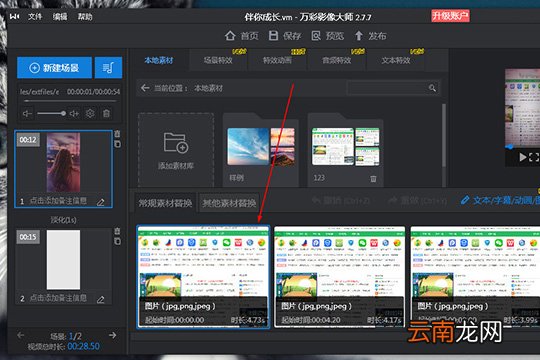The width and height of the screenshot is (540, 360).
Task: Switch to 音频特效 tab
Action: click(336, 60)
